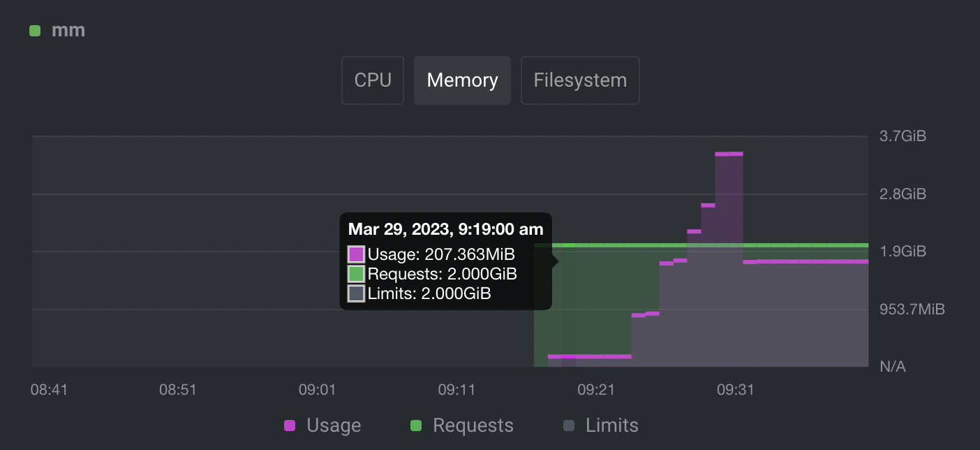This screenshot has height=450, width=980.
Task: Click the Usage label in the bottom legend
Action: [333, 425]
